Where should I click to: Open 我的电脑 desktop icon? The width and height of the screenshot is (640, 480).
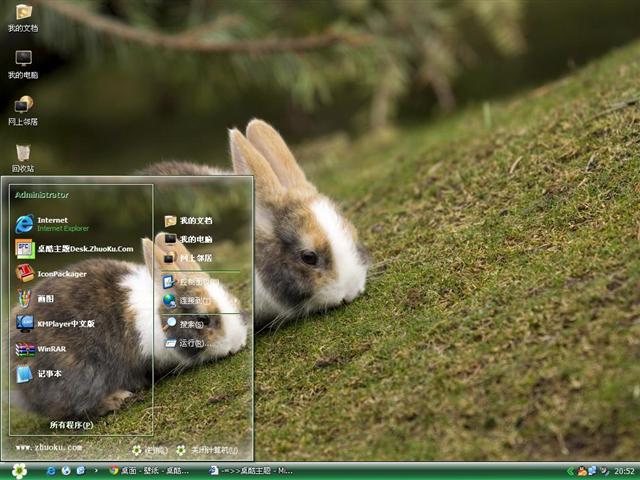coord(22,64)
